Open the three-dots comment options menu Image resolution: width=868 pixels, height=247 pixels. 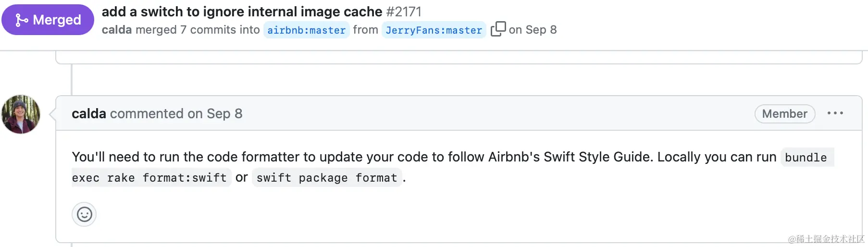pos(835,113)
